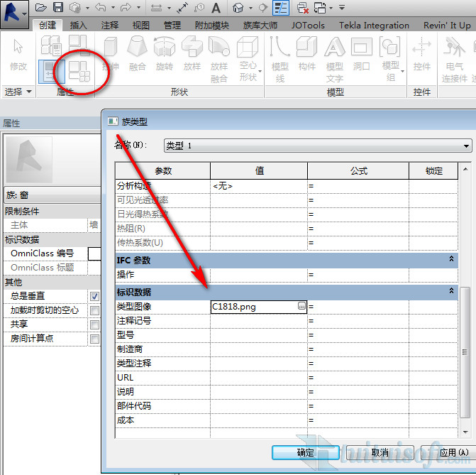Open the Revit application menu button
The width and height of the screenshot is (476, 475).
(14, 11)
